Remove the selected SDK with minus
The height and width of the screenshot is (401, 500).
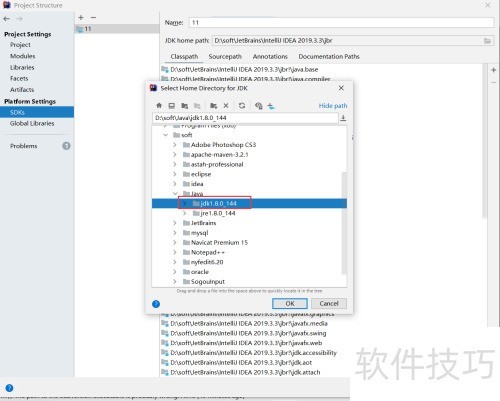(93, 17)
